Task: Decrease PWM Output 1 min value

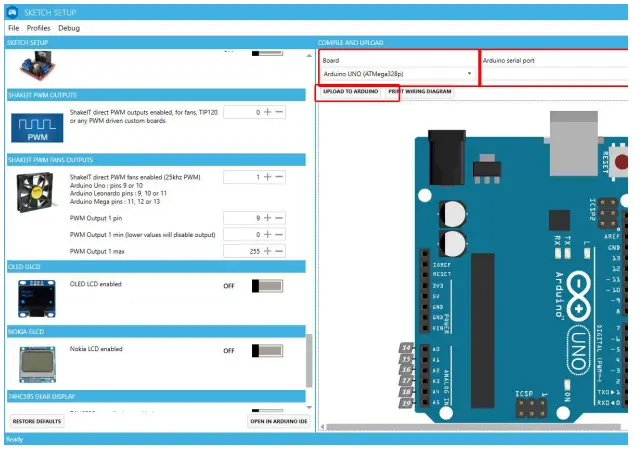Action: [279, 235]
